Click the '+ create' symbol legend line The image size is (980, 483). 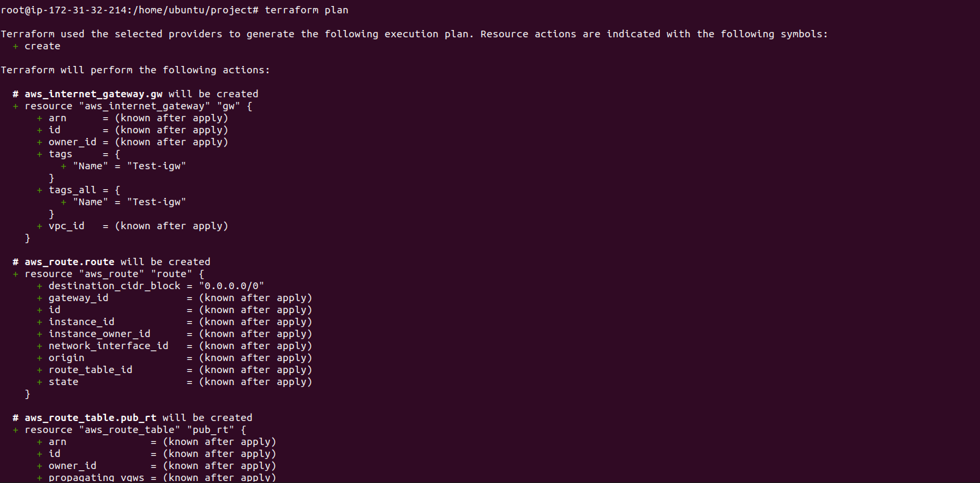(37, 46)
